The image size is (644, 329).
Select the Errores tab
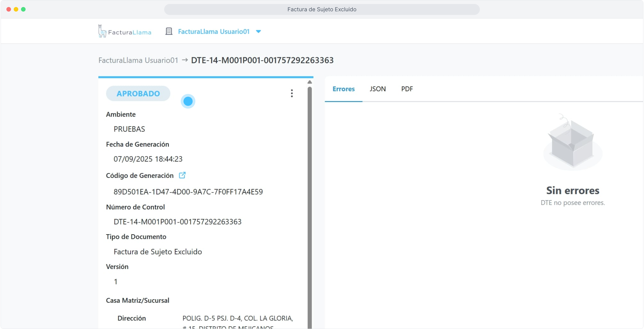point(343,89)
